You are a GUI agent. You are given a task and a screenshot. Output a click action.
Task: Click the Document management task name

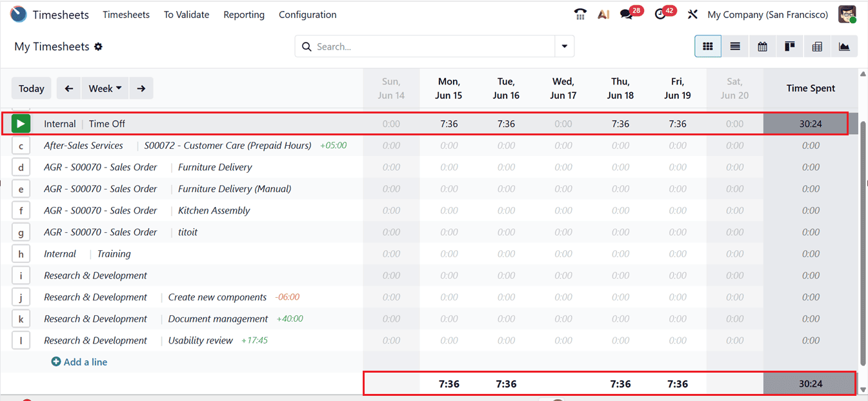tap(218, 318)
